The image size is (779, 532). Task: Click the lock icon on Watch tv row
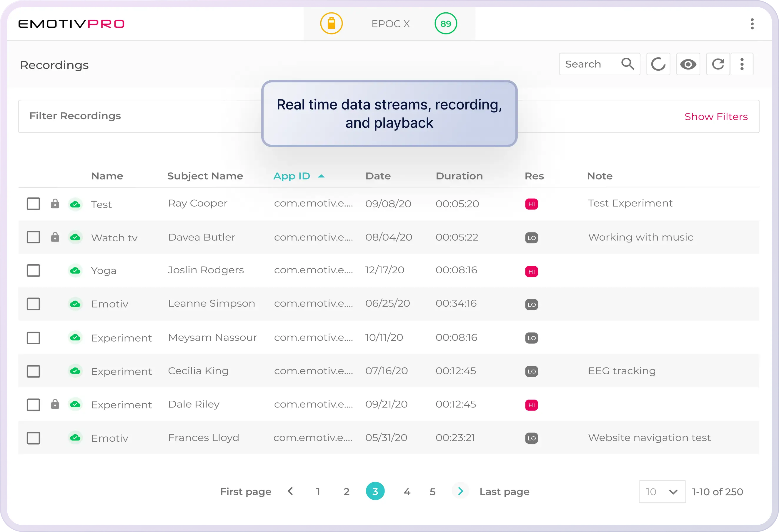click(x=55, y=237)
